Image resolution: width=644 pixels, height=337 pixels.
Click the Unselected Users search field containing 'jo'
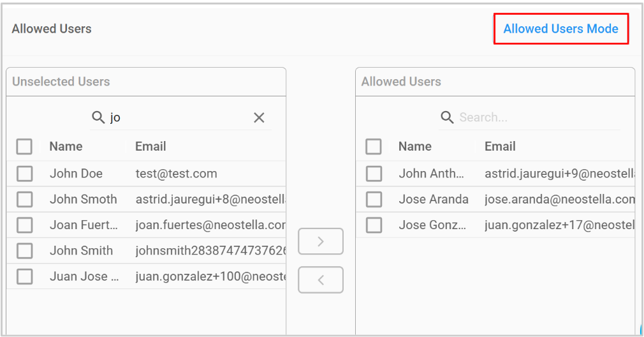pos(179,117)
